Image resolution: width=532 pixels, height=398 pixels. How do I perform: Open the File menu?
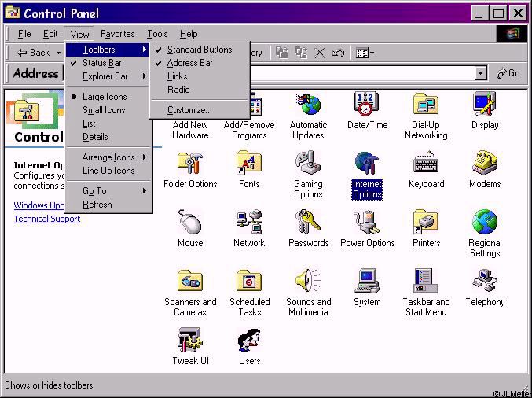[x=24, y=34]
